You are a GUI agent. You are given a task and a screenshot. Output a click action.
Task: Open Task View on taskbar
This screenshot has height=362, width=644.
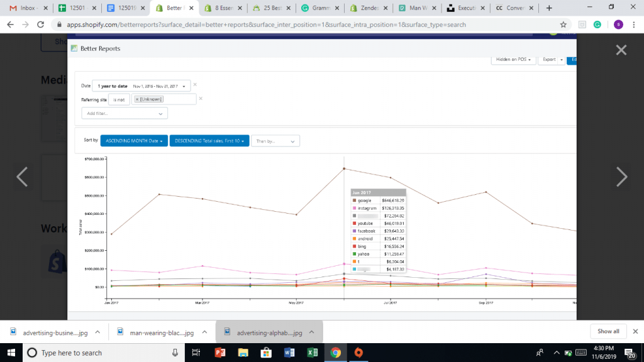tap(196, 353)
